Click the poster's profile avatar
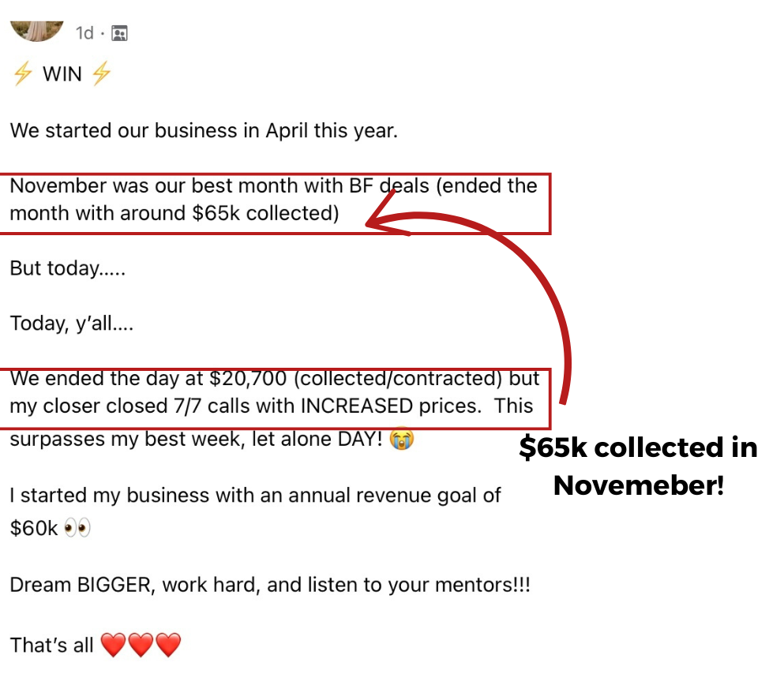Viewport: 769px width, 700px height. [37, 31]
